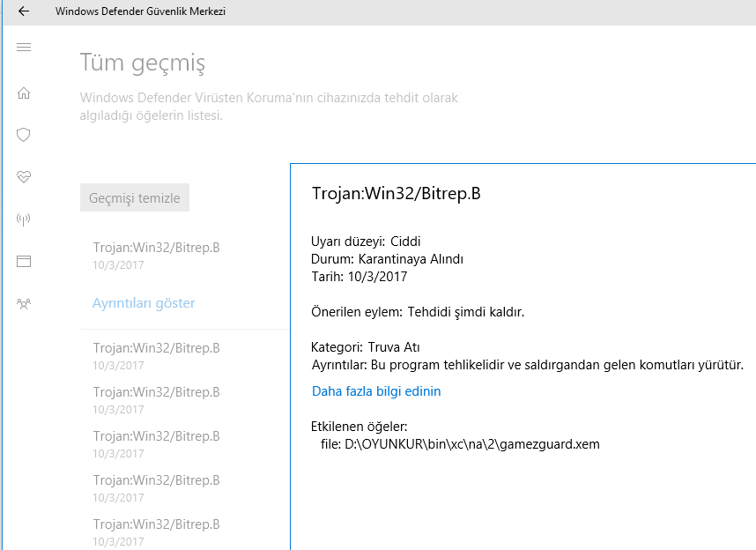
Task: Open the hamburger navigation menu
Action: coord(24,48)
